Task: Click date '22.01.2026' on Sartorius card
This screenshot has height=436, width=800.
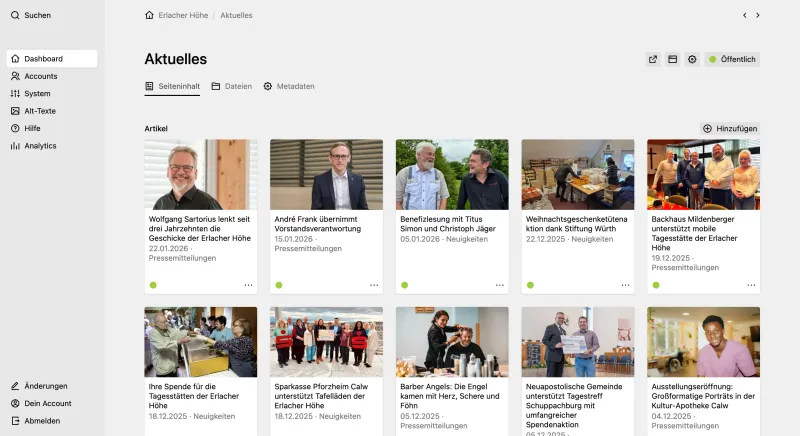Action: pyautogui.click(x=168, y=248)
